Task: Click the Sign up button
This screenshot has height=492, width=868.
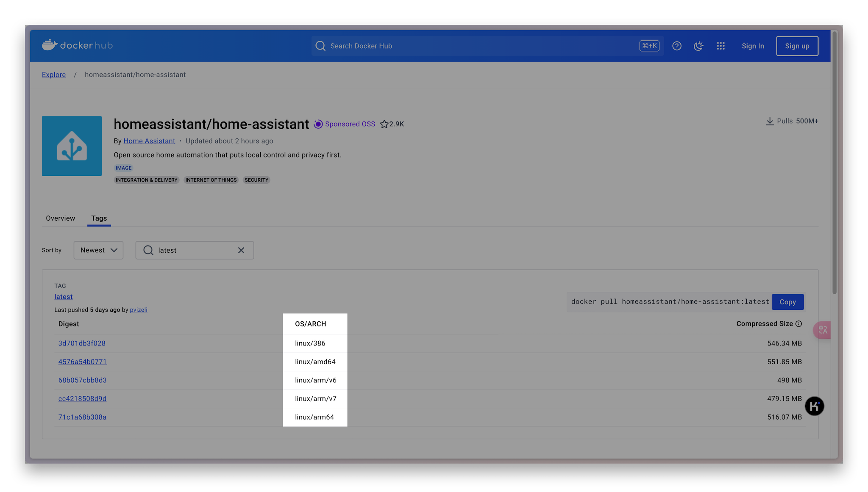Action: coord(797,46)
